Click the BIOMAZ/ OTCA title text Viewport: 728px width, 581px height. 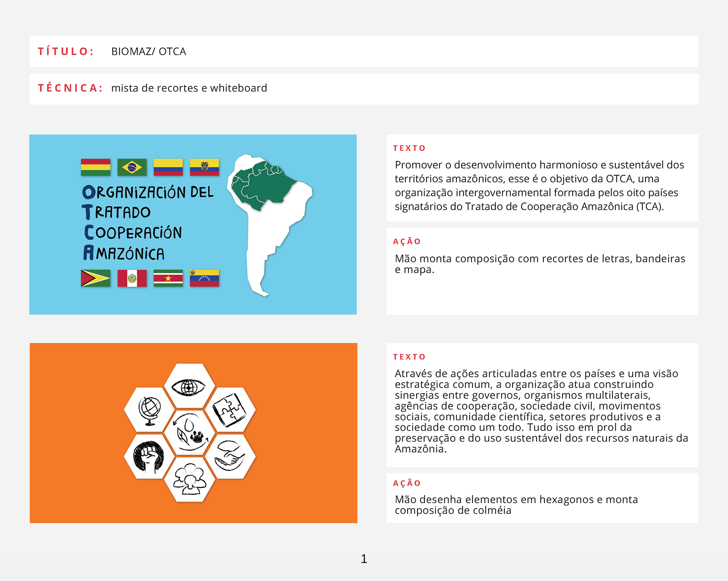149,52
